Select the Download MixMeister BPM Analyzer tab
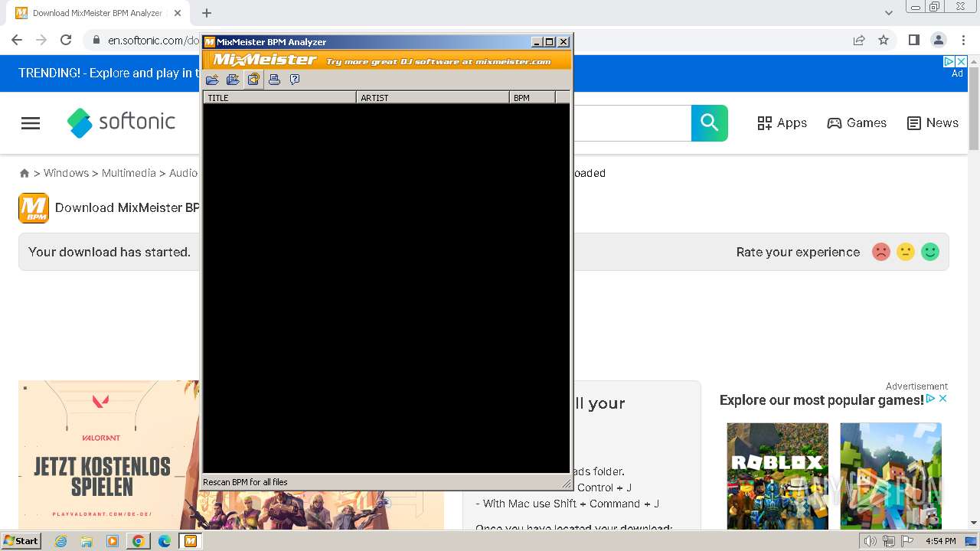 (x=97, y=13)
